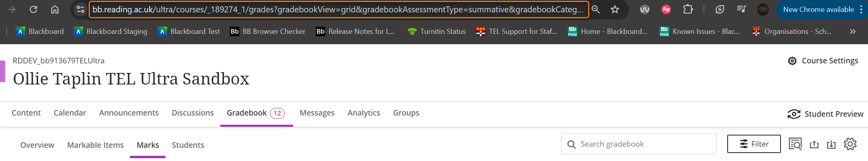Open the Turnitin Status bookmark
Viewport: 868px width, 161px height.
point(437,31)
